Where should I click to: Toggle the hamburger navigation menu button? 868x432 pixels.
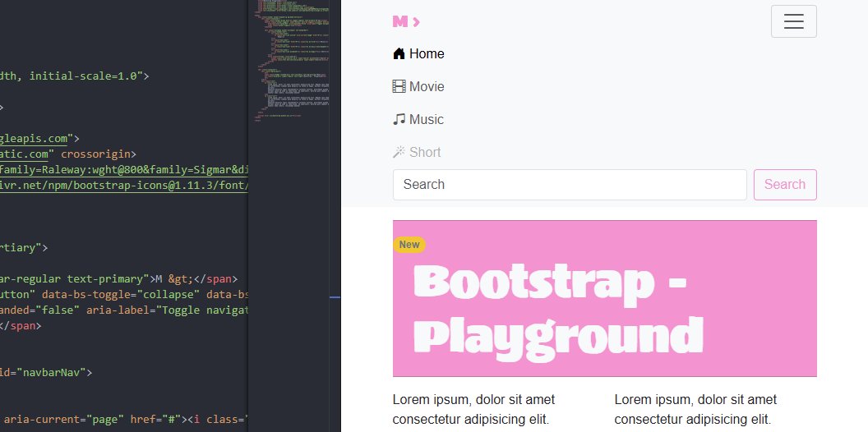point(793,21)
